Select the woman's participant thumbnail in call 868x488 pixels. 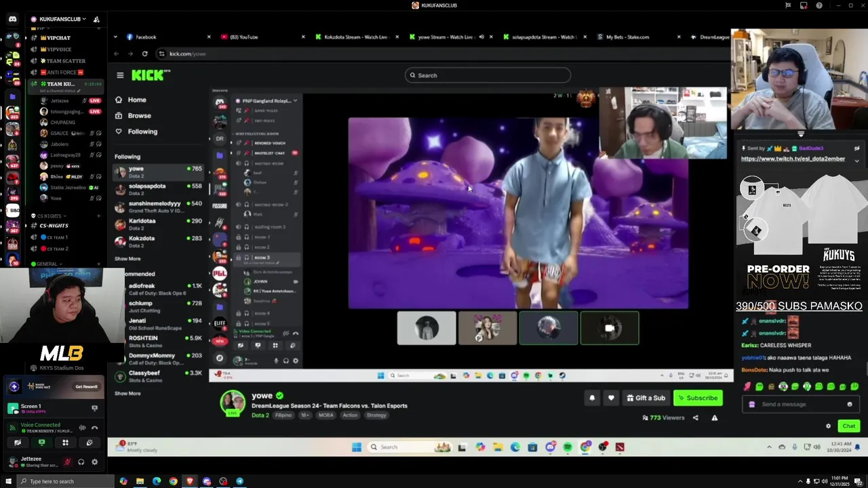(488, 328)
